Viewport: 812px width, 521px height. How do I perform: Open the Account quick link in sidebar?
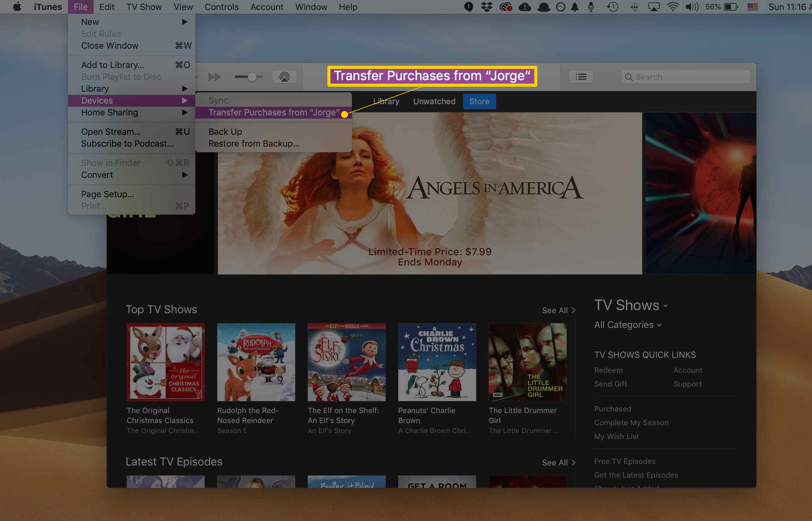coord(687,370)
